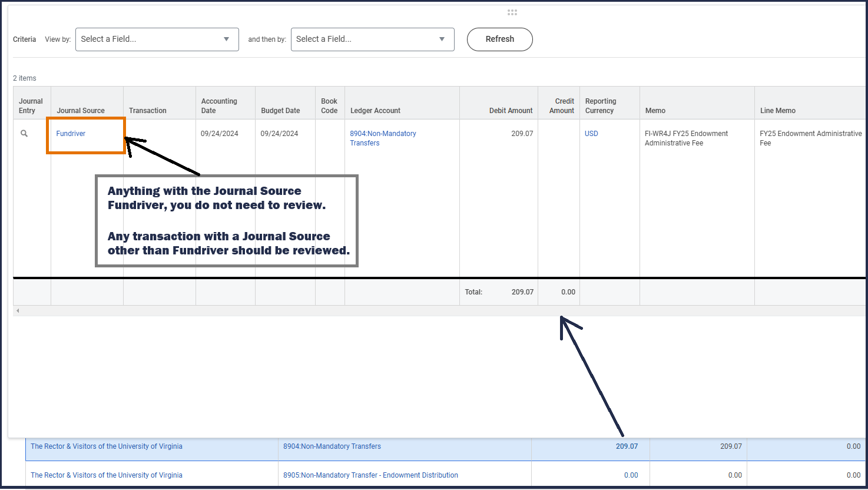
Task: Open the Fundriver journal source link
Action: (x=71, y=134)
